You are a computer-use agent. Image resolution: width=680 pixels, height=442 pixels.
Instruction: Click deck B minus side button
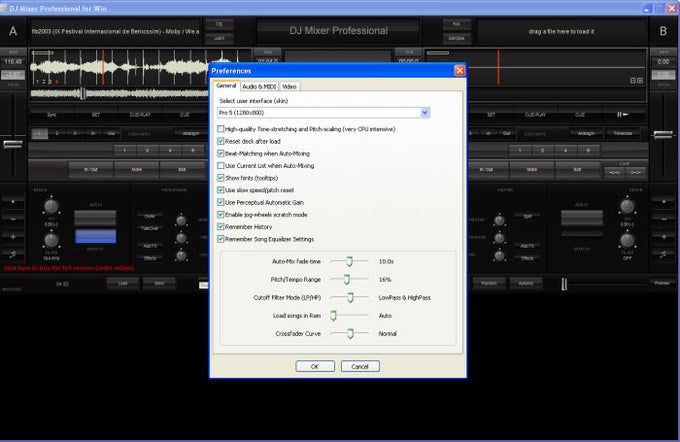(664, 219)
